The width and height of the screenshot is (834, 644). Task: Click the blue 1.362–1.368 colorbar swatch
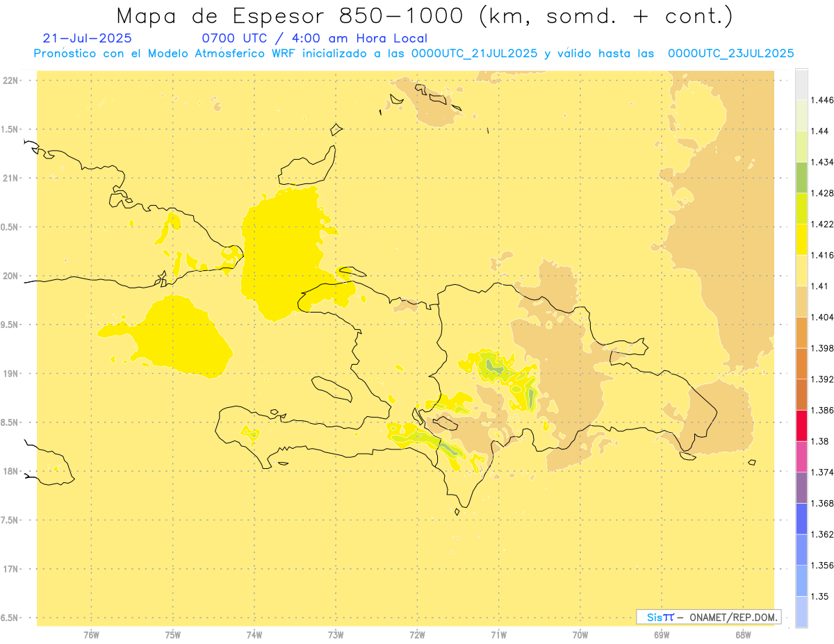[801, 518]
